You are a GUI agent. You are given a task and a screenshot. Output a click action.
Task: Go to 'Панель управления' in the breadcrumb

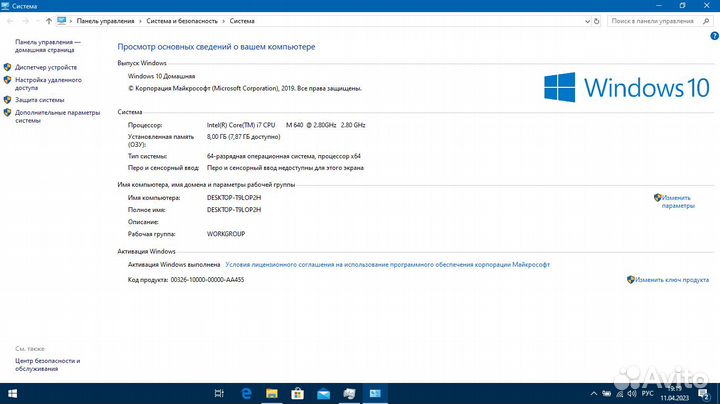106,20
